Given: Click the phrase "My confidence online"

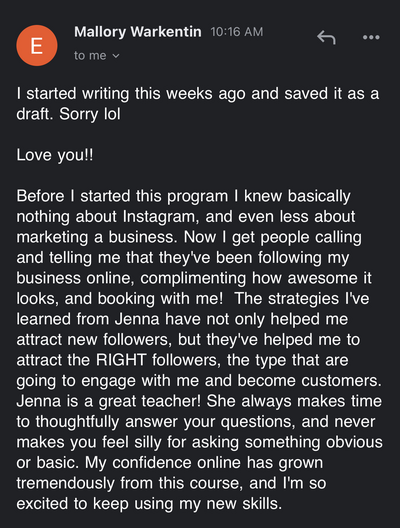Looking at the screenshot, I should click(x=163, y=463).
